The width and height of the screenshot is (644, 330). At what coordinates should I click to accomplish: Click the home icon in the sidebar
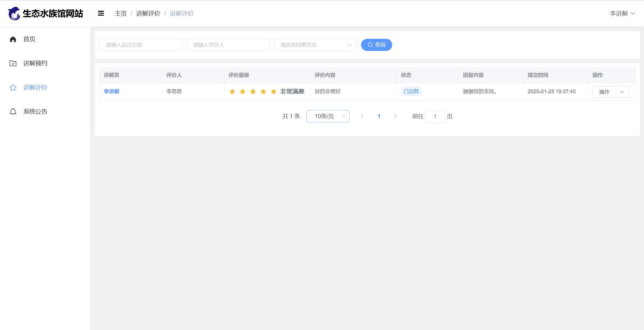pos(13,39)
